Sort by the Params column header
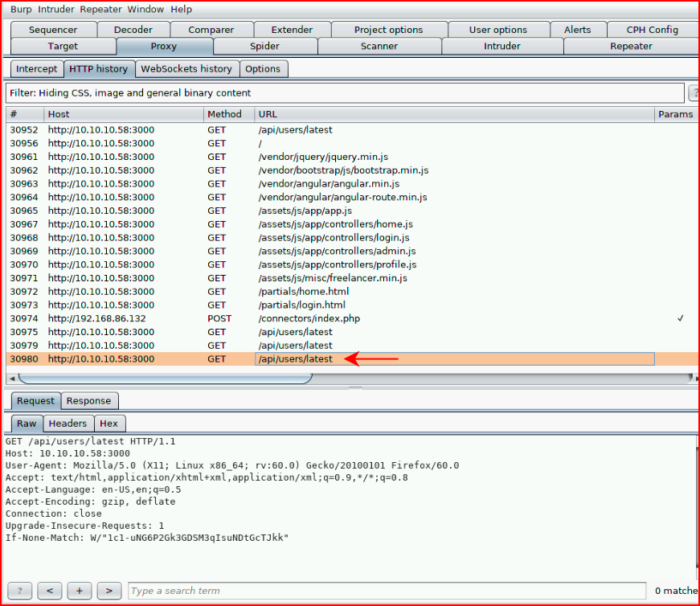Viewport: 700px width, 606px height. tap(676, 114)
